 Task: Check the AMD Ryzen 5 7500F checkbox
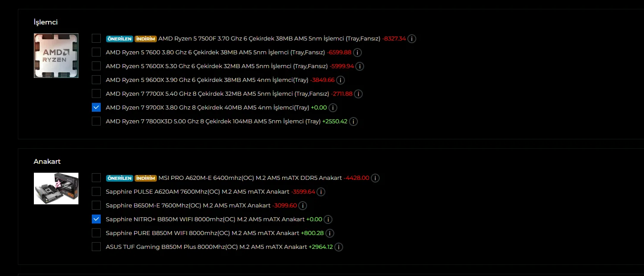click(96, 38)
